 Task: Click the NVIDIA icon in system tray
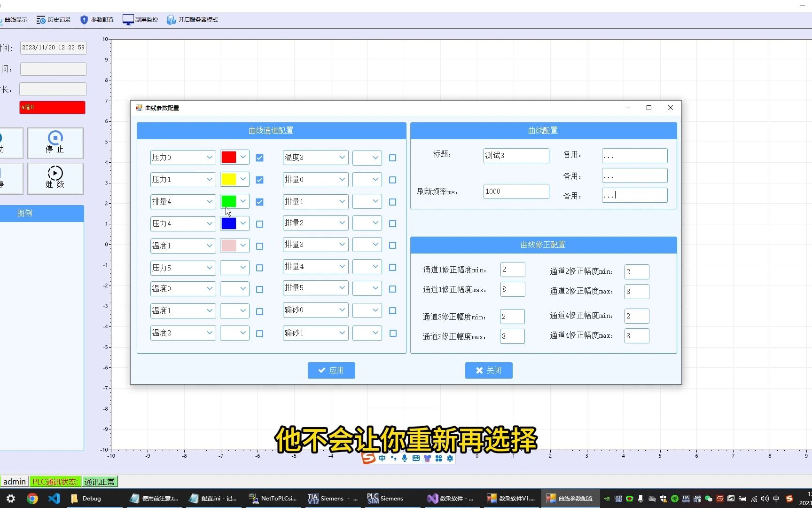pos(607,499)
